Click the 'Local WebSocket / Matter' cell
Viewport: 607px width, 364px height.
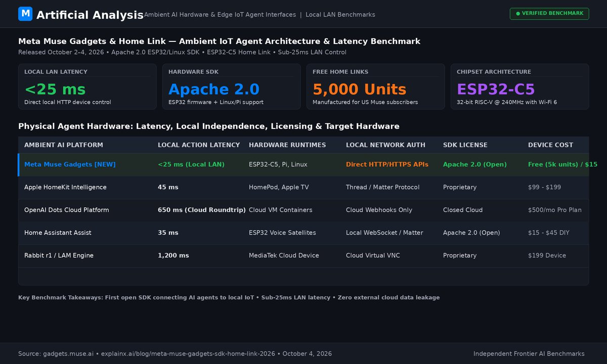pyautogui.click(x=384, y=233)
